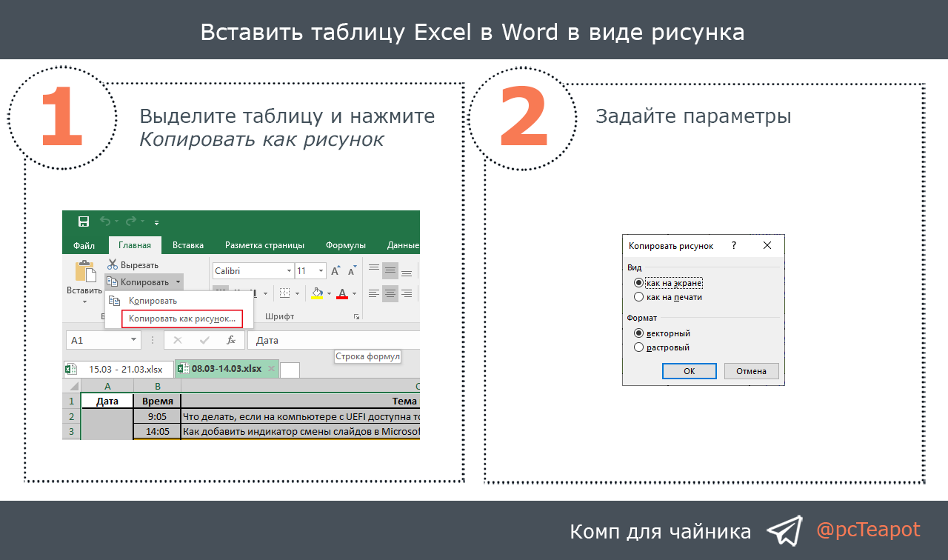Screen dimensions: 948x560
Task: Select the как на экране radio button
Action: 639,283
